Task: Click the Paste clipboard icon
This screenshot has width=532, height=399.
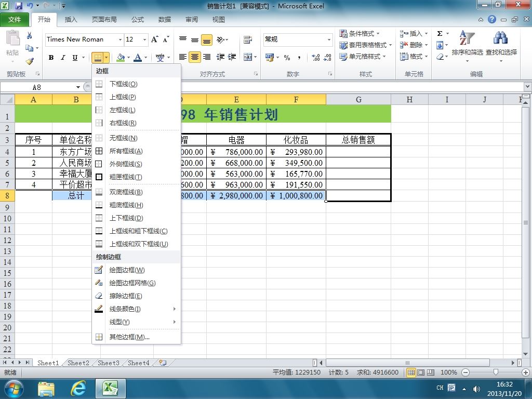Action: coord(13,38)
